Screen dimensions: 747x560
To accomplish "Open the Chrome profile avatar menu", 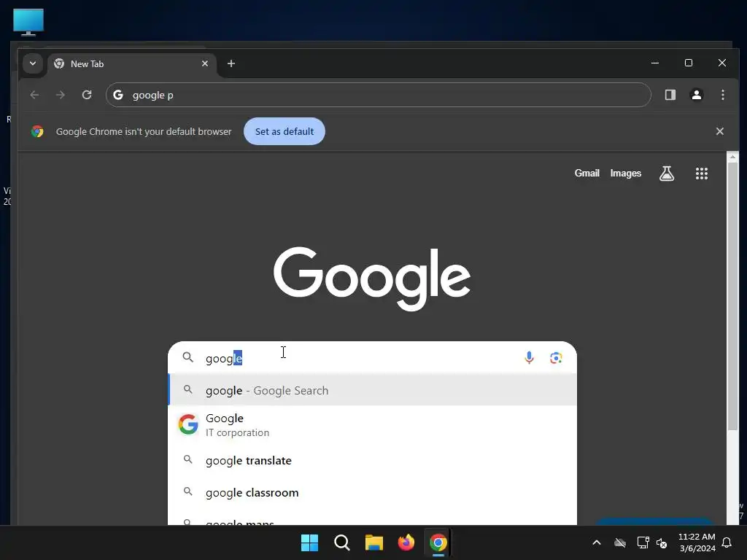I will point(697,95).
